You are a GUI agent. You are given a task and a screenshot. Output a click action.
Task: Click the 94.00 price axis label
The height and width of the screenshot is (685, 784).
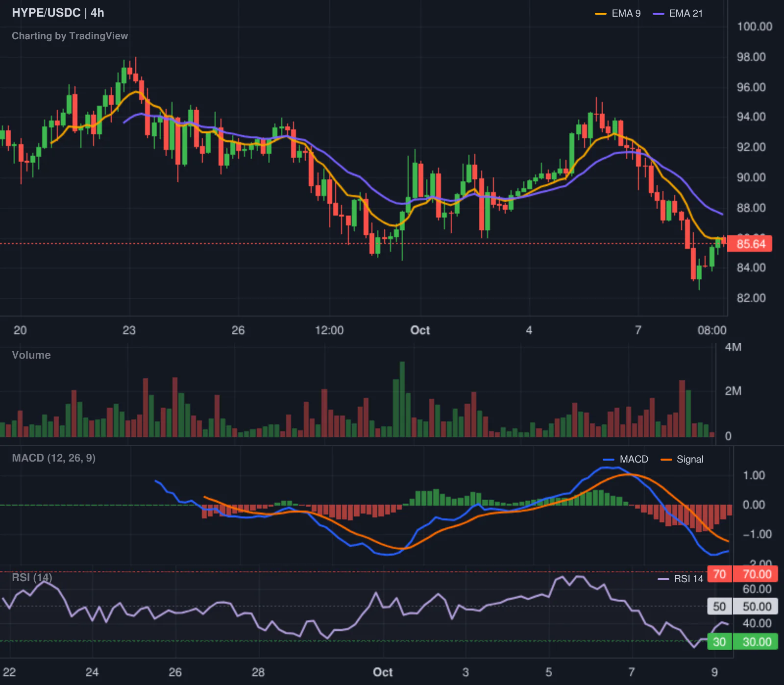tap(751, 117)
